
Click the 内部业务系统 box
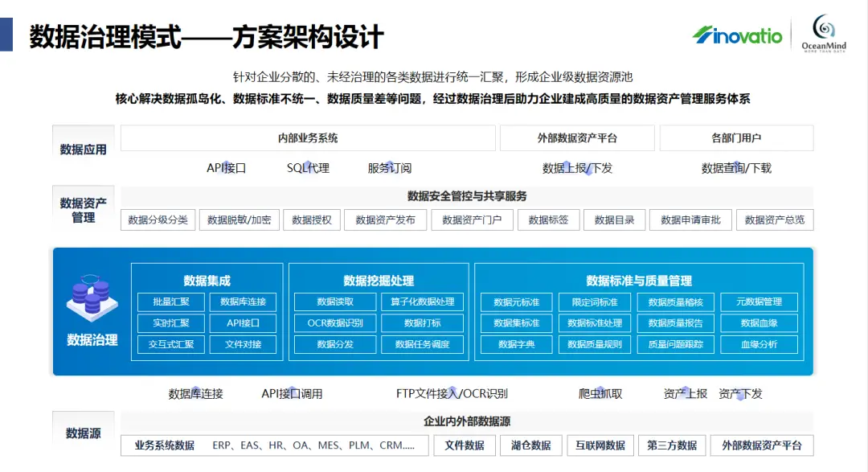[x=308, y=138]
